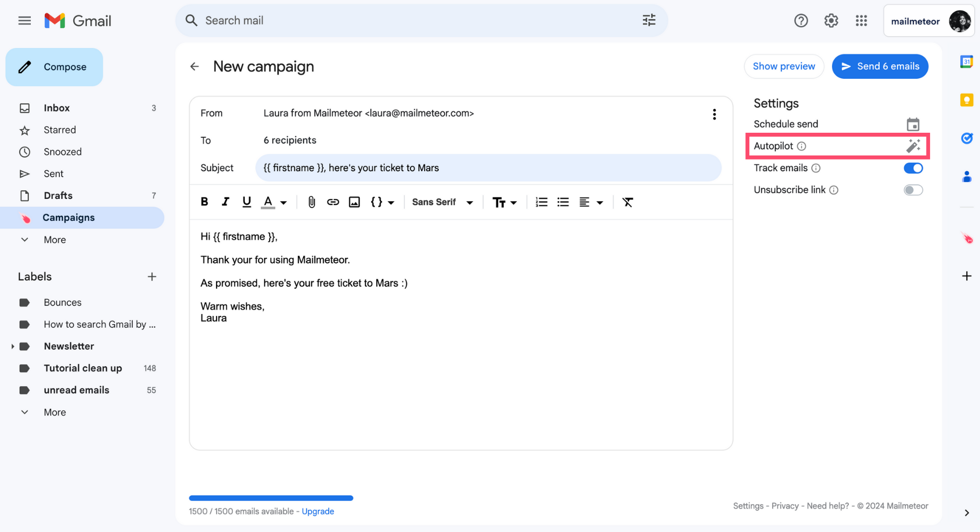Viewport: 980px width, 532px height.
Task: Toggle italic formatting
Action: pyautogui.click(x=225, y=202)
